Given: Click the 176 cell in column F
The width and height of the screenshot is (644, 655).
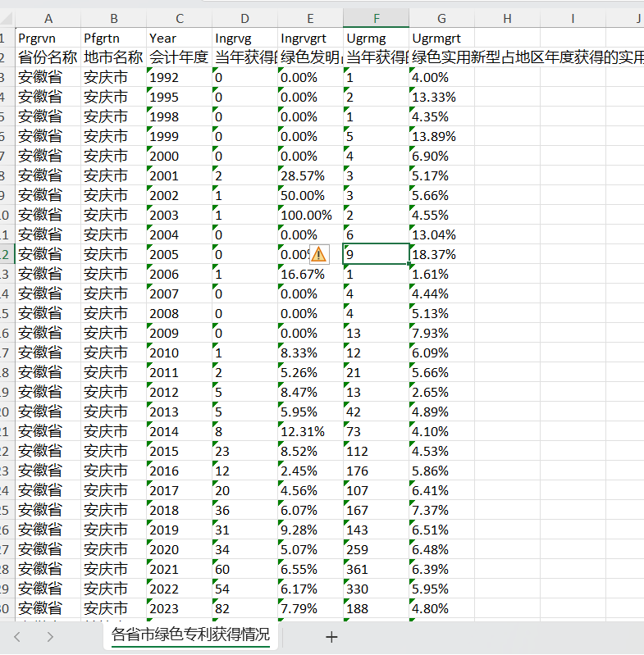Looking at the screenshot, I should click(376, 471).
